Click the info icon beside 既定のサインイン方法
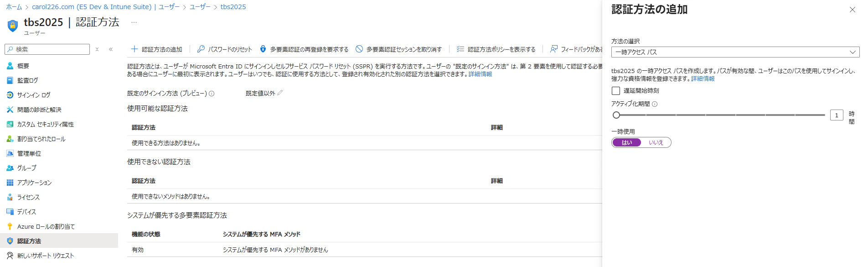 click(x=212, y=94)
